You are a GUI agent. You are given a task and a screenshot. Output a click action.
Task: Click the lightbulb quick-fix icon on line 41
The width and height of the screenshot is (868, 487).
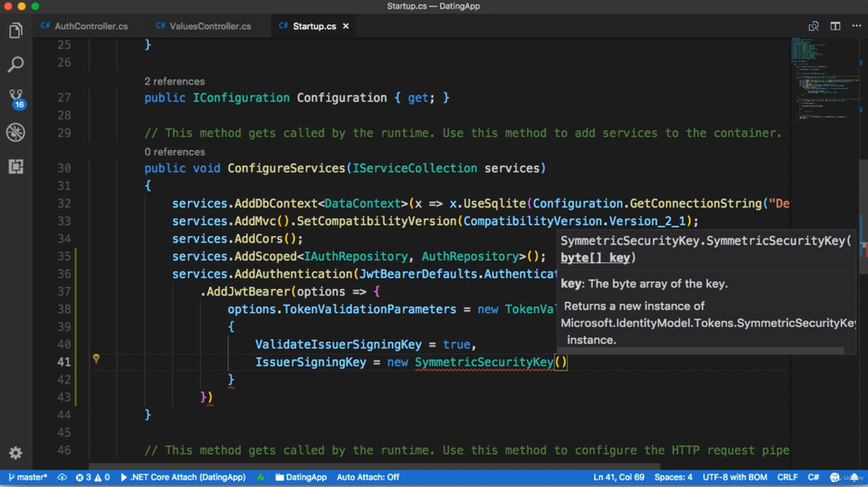click(96, 359)
